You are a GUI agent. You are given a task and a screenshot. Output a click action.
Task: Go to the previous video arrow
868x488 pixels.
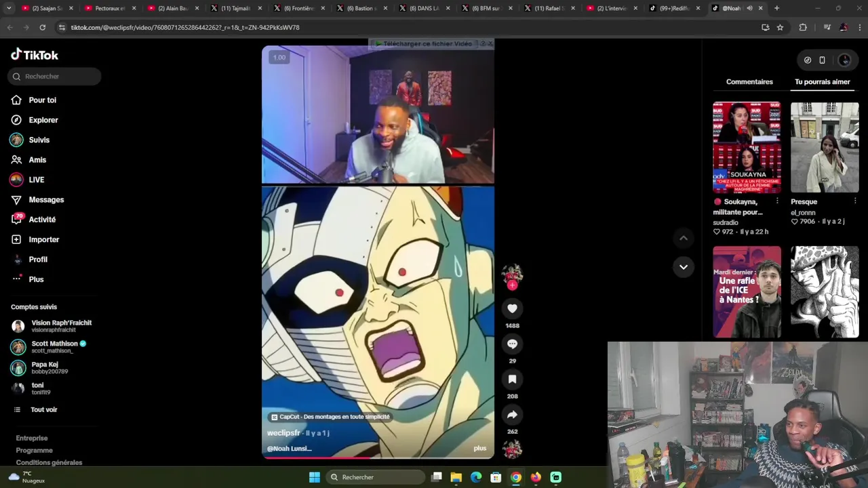pyautogui.click(x=684, y=238)
